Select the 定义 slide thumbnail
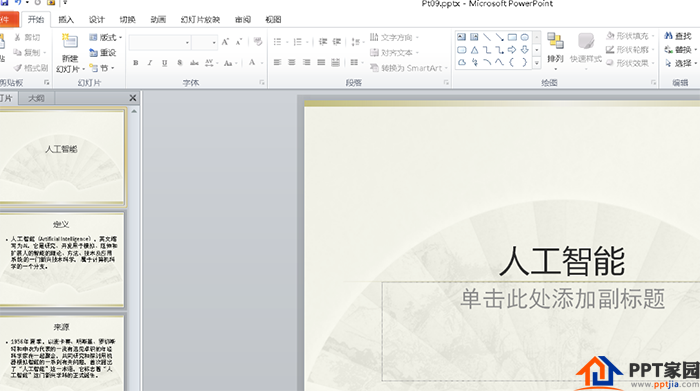Screen dimensions: 700x391 pos(62,259)
